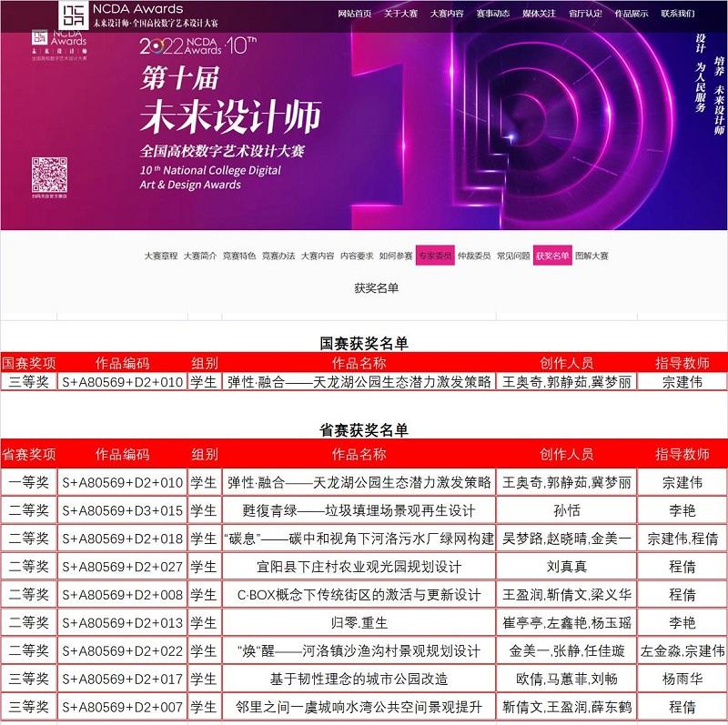
Task: Open 关于大赛 in the top menu
Action: (400, 15)
